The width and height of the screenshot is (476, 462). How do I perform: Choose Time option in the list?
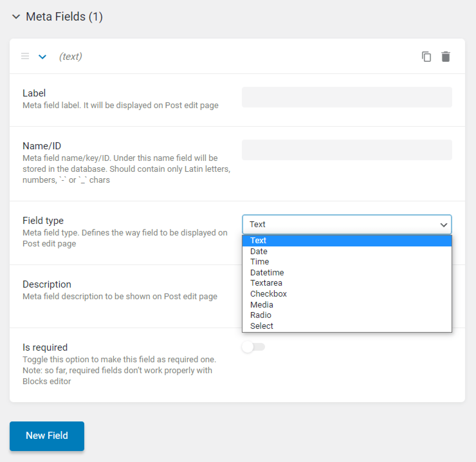[347, 262]
